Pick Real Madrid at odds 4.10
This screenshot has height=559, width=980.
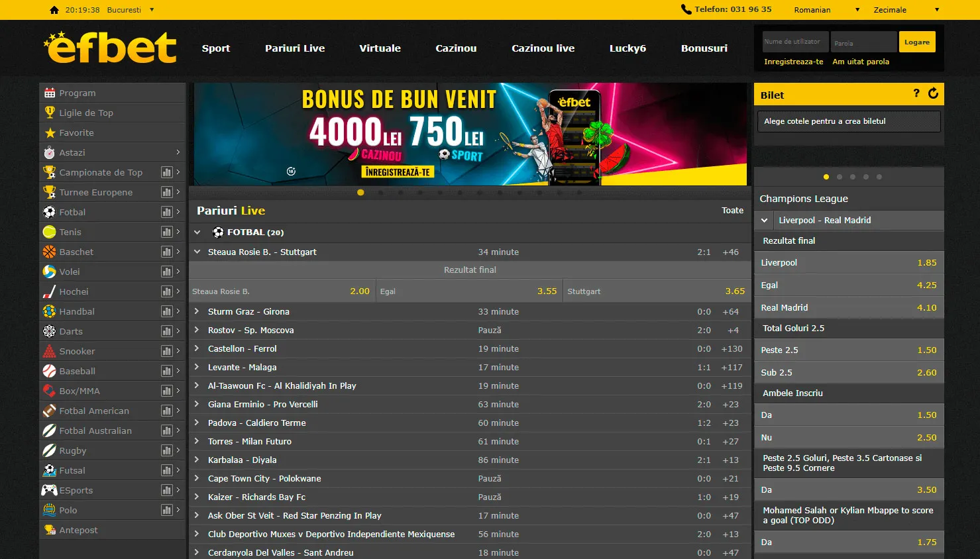(x=849, y=307)
